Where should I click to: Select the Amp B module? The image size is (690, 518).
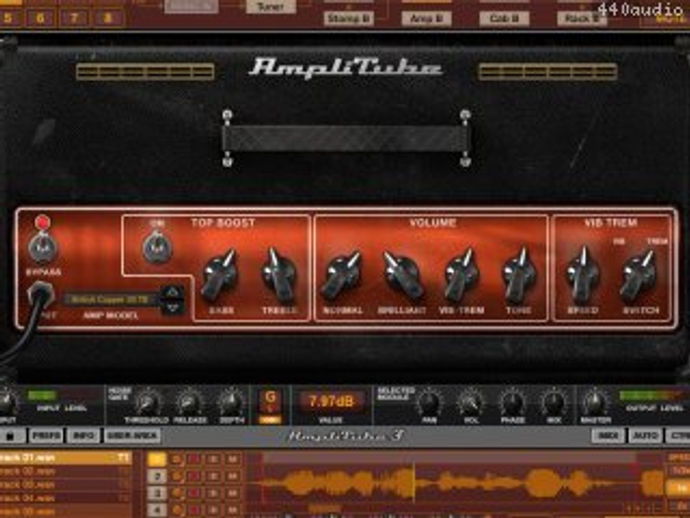click(426, 18)
